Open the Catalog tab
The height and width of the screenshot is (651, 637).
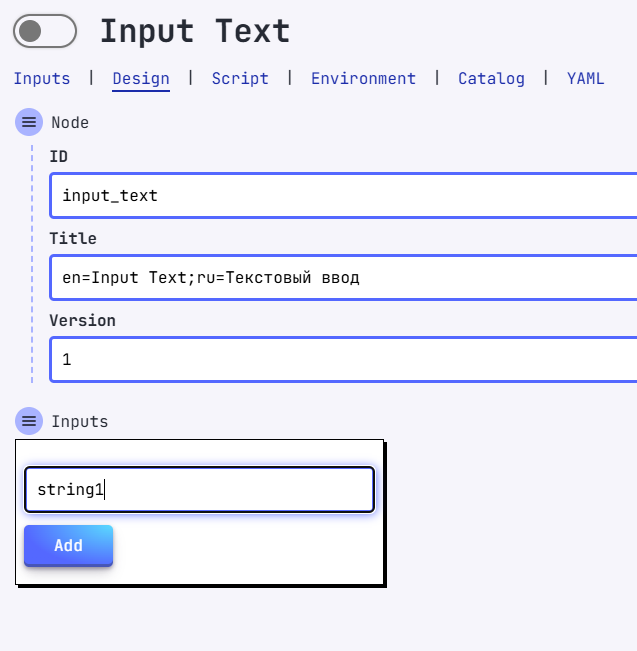click(491, 78)
